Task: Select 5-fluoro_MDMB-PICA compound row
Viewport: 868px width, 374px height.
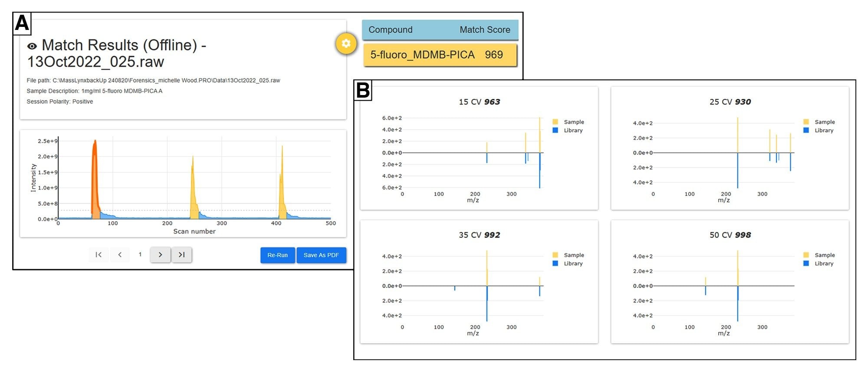Action: (440, 55)
